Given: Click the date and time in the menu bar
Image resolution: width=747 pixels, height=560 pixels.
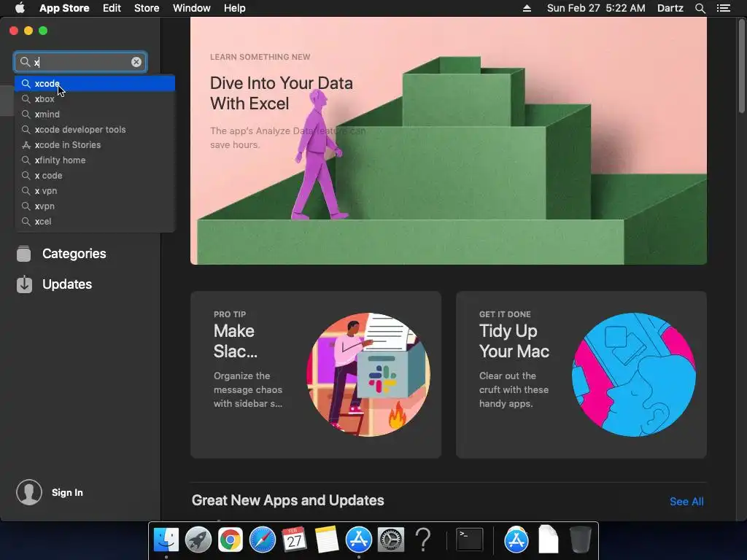Looking at the screenshot, I should (x=596, y=8).
